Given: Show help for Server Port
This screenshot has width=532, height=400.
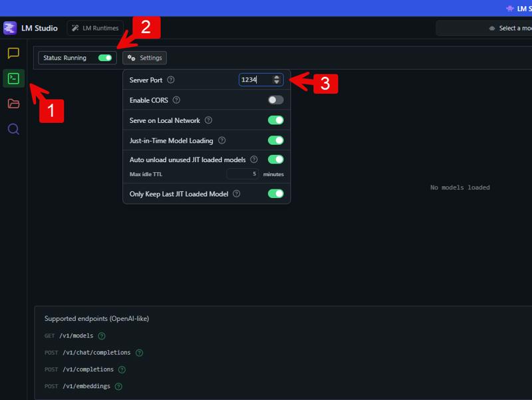Looking at the screenshot, I should pos(171,80).
